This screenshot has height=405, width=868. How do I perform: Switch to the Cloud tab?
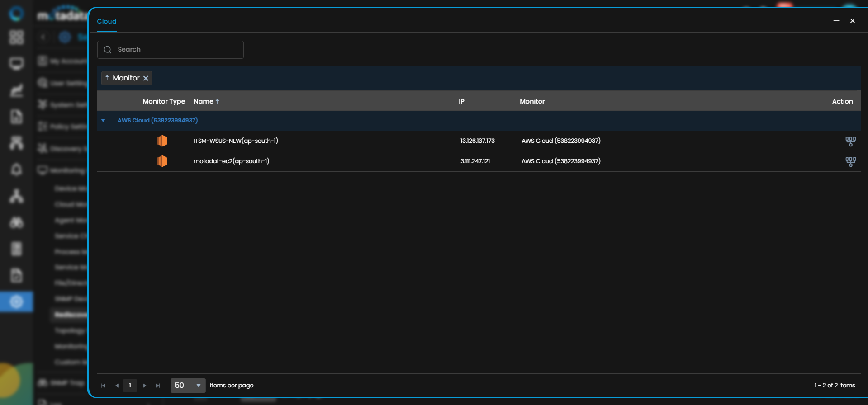point(107,21)
